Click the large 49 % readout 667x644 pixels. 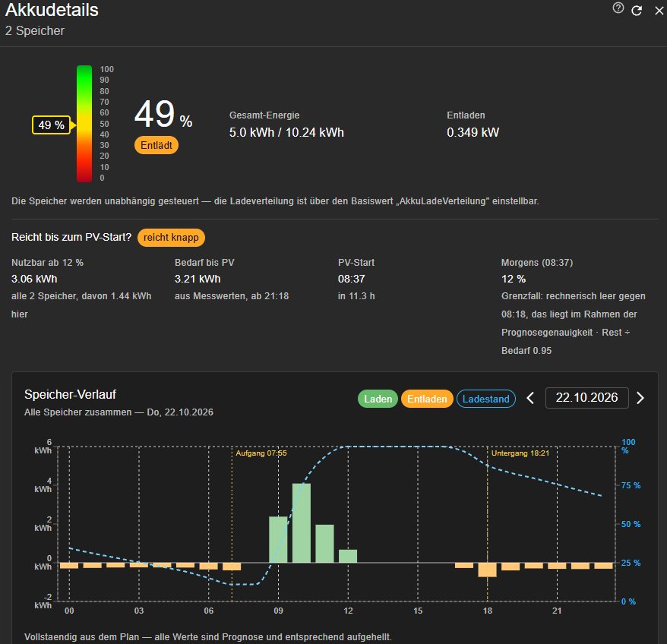click(x=163, y=115)
